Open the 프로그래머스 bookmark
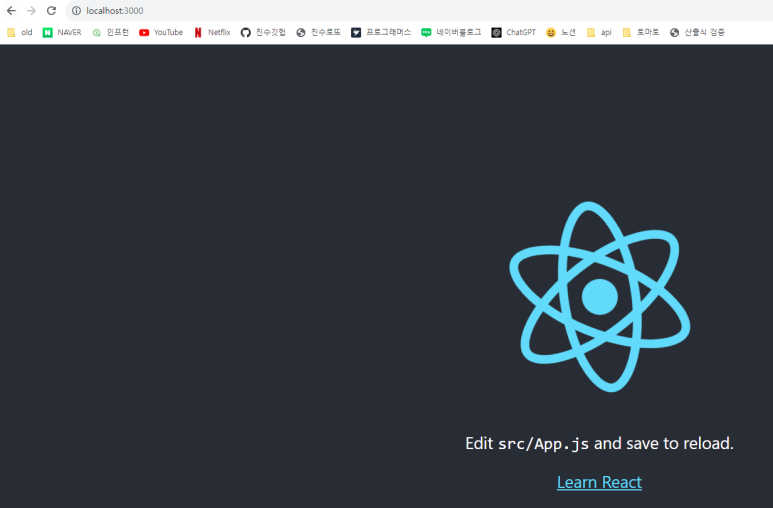 tap(381, 33)
